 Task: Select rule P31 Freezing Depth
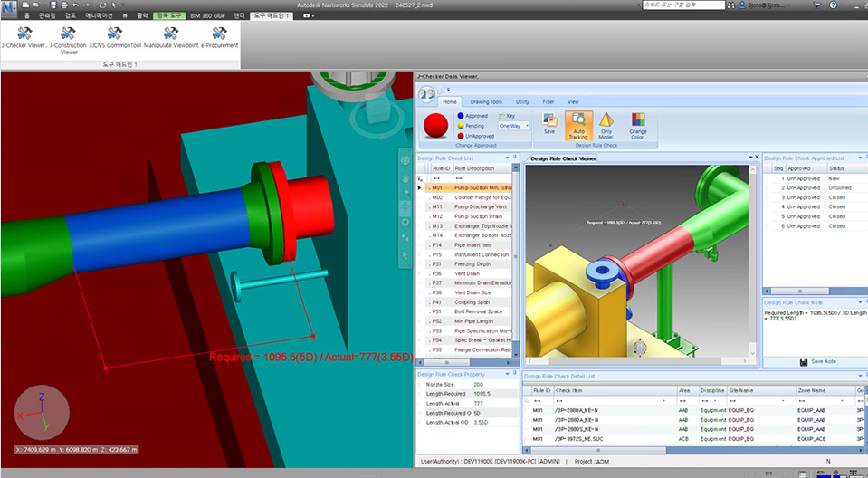468,264
